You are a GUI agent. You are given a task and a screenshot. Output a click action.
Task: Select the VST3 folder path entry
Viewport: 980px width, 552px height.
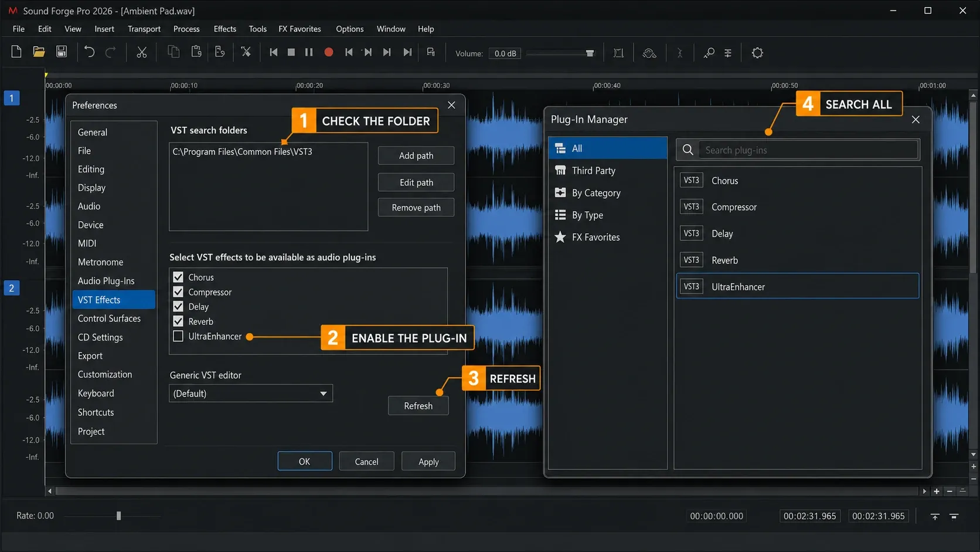(x=242, y=151)
